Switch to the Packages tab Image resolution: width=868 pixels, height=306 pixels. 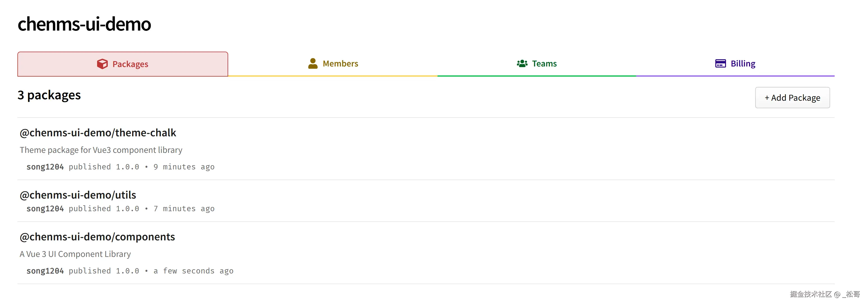click(130, 64)
